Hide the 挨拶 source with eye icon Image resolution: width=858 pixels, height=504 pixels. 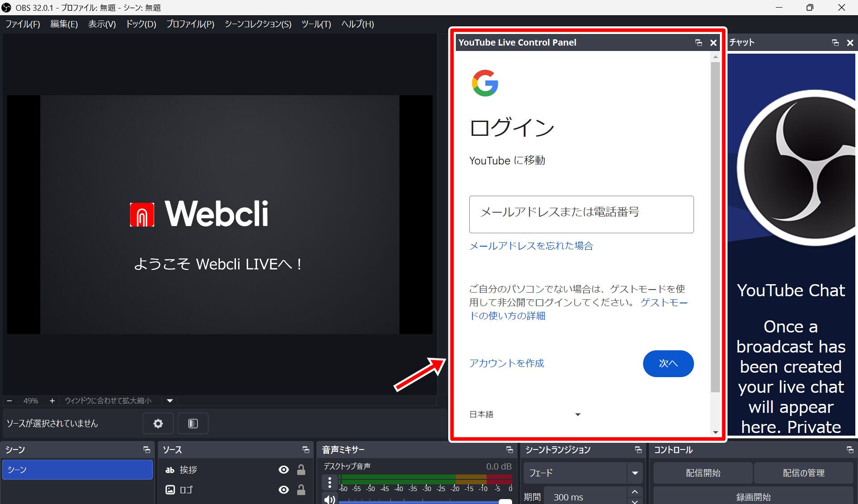[x=283, y=470]
